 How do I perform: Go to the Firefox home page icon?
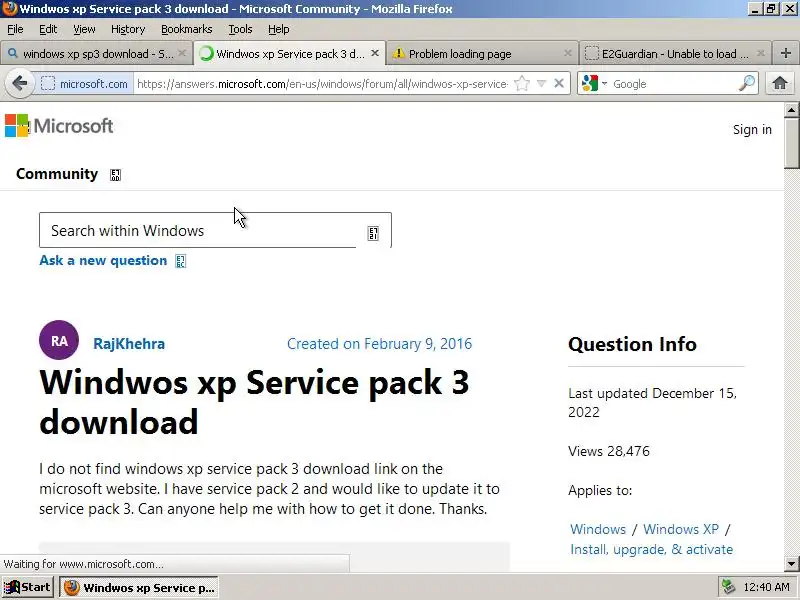click(779, 83)
